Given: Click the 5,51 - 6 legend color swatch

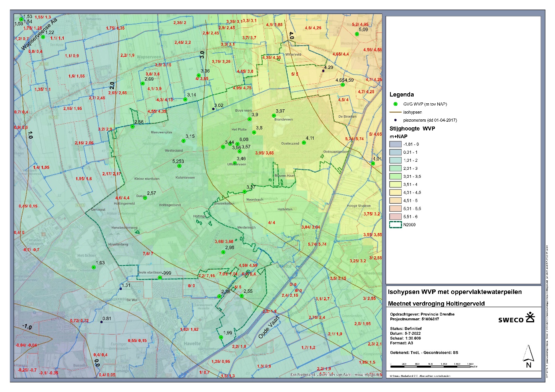Looking at the screenshot, I should (395, 217).
